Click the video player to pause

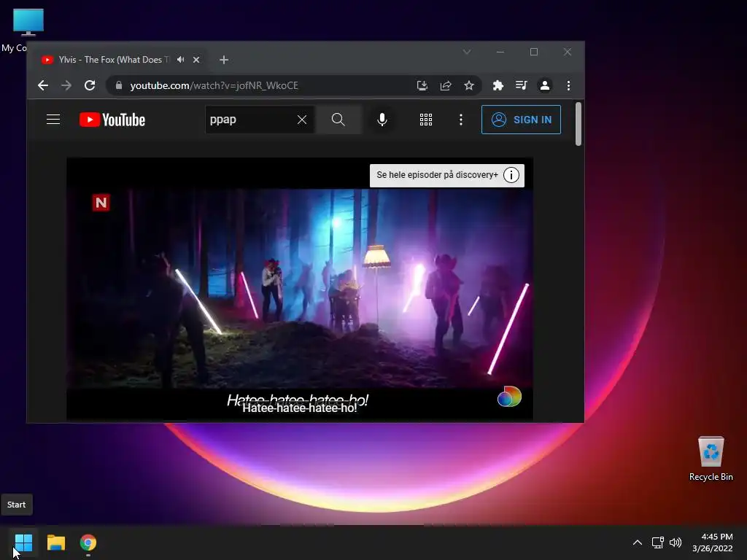[300, 289]
